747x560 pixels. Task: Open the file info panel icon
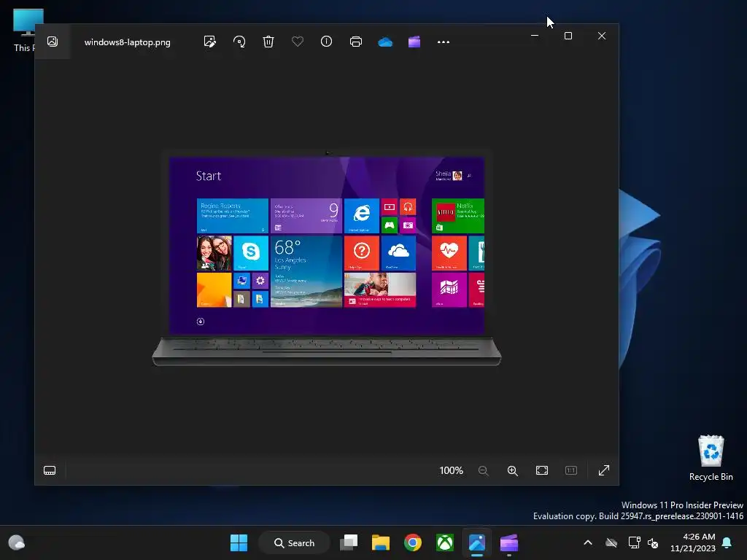pyautogui.click(x=326, y=42)
